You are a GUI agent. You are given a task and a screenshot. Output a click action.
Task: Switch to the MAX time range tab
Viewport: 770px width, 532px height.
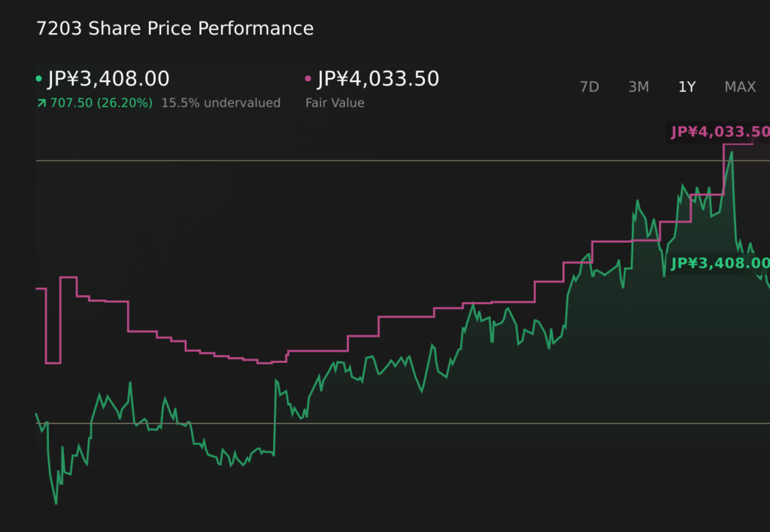(740, 86)
